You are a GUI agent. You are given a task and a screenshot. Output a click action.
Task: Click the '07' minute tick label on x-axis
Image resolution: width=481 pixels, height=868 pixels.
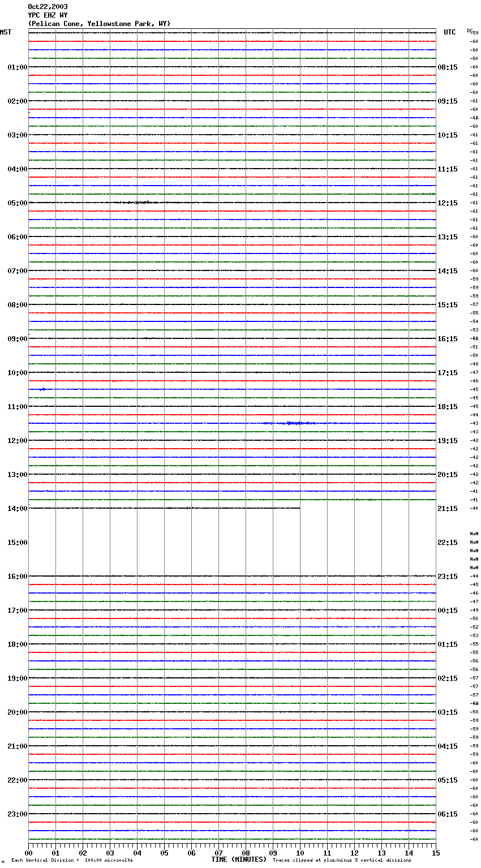pos(218,853)
